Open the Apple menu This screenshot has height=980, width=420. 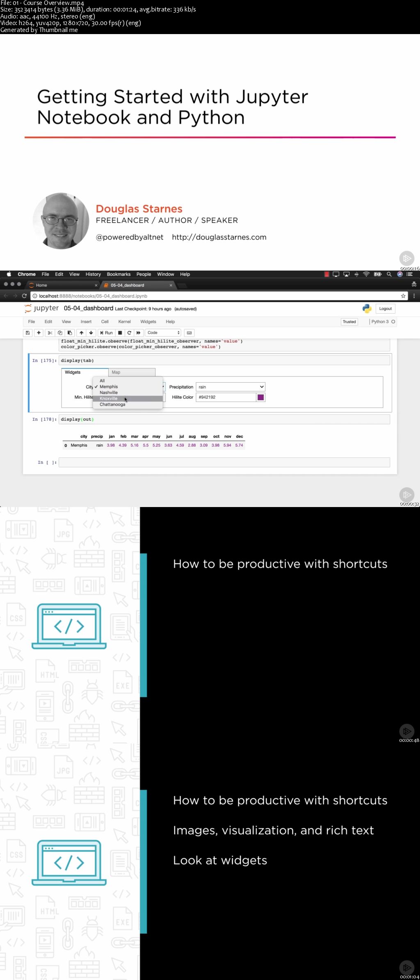(9, 274)
